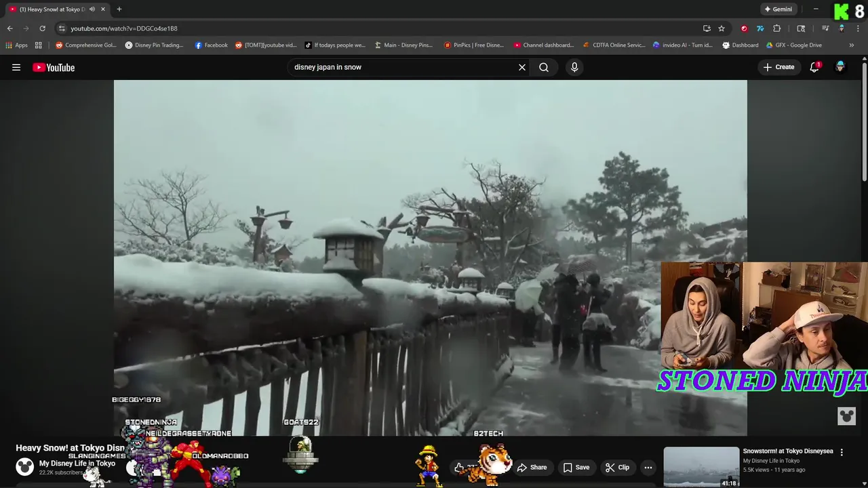Open the GFX - Google Drive bookmark
Screen dimensions: 868x488
793,45
